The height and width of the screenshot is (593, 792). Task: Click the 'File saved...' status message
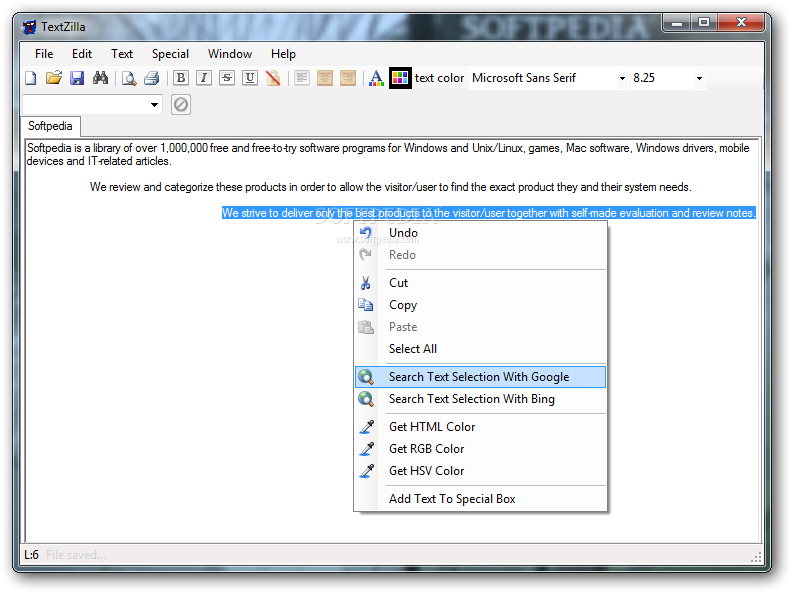(76, 555)
